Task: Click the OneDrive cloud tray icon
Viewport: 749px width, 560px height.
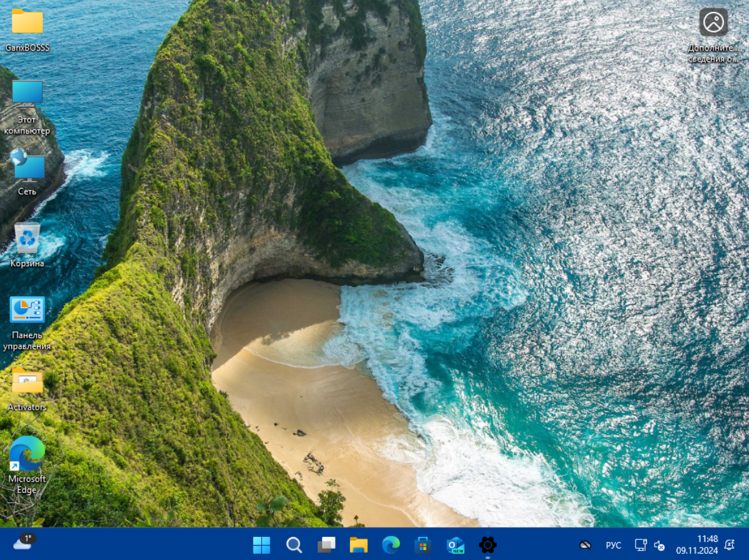Action: (585, 545)
